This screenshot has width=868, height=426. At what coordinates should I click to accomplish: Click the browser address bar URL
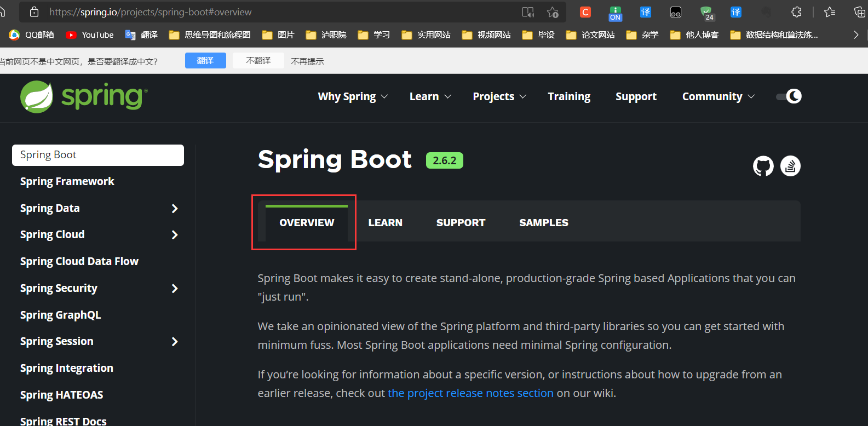click(x=151, y=12)
